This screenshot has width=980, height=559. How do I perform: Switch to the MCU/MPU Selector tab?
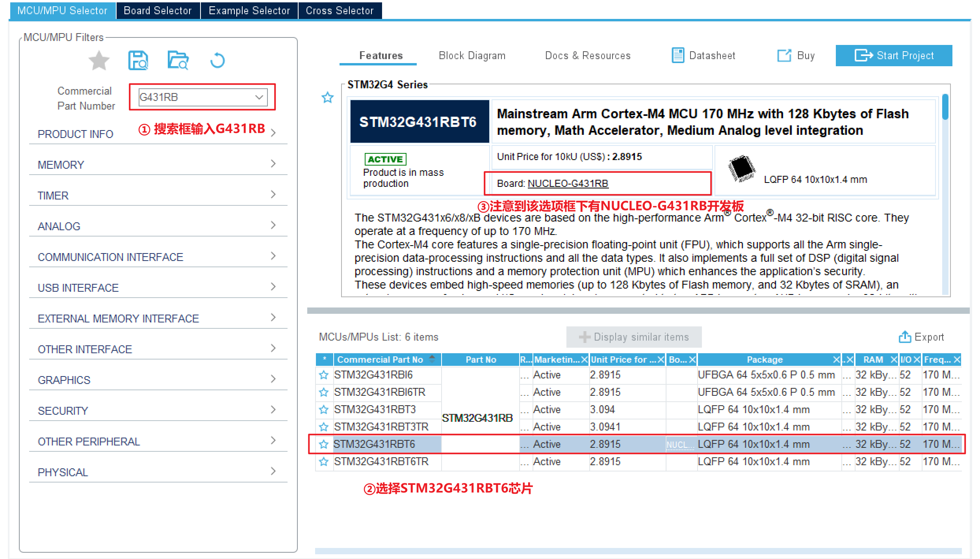click(x=62, y=11)
